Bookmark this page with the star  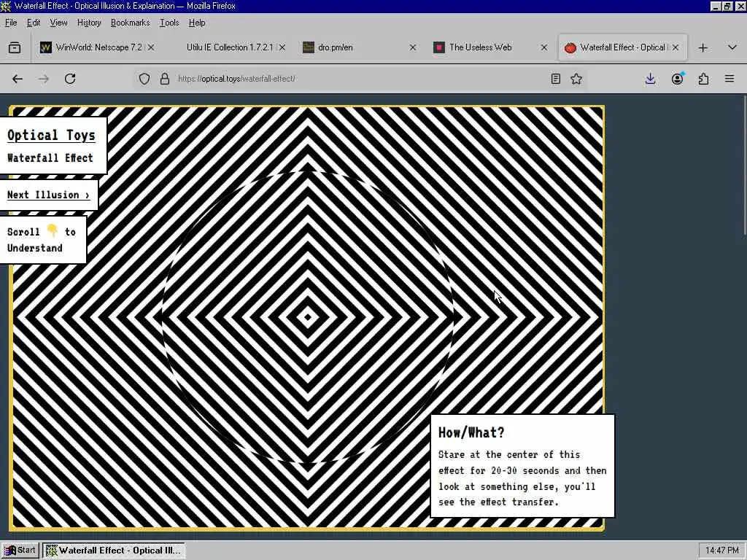[x=576, y=79]
